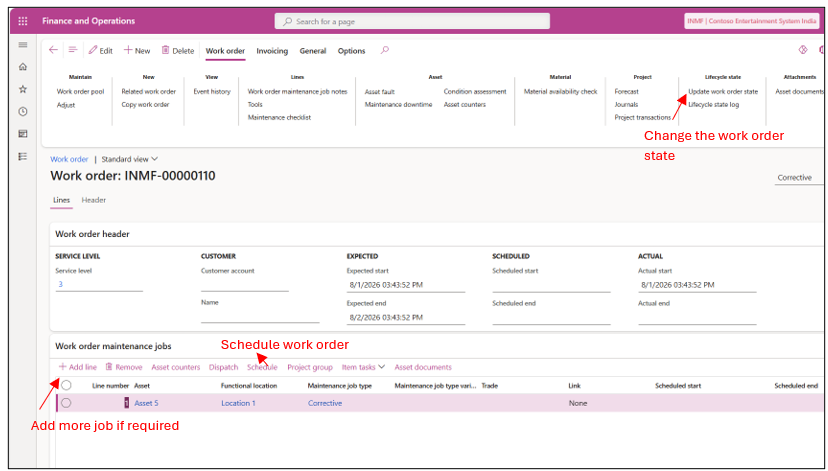
Task: Click Schedule in maintenance jobs toolbar
Action: pos(262,367)
